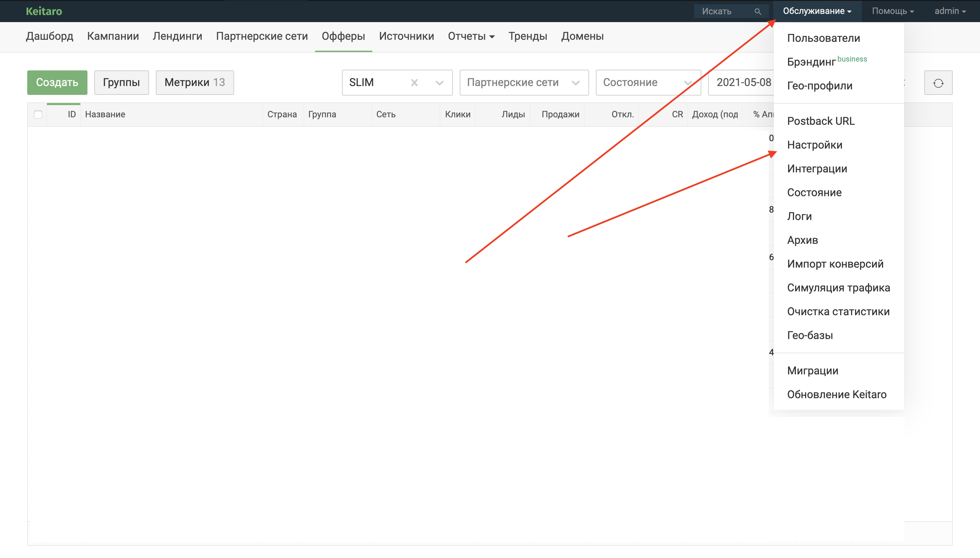Switch to the Кампании tab
Viewport: 980px width, 558px height.
113,36
